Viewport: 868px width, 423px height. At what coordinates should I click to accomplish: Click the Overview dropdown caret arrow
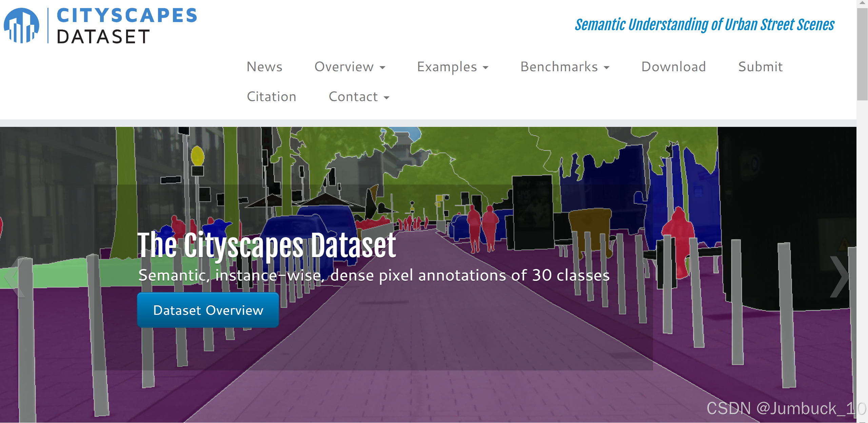pos(382,68)
